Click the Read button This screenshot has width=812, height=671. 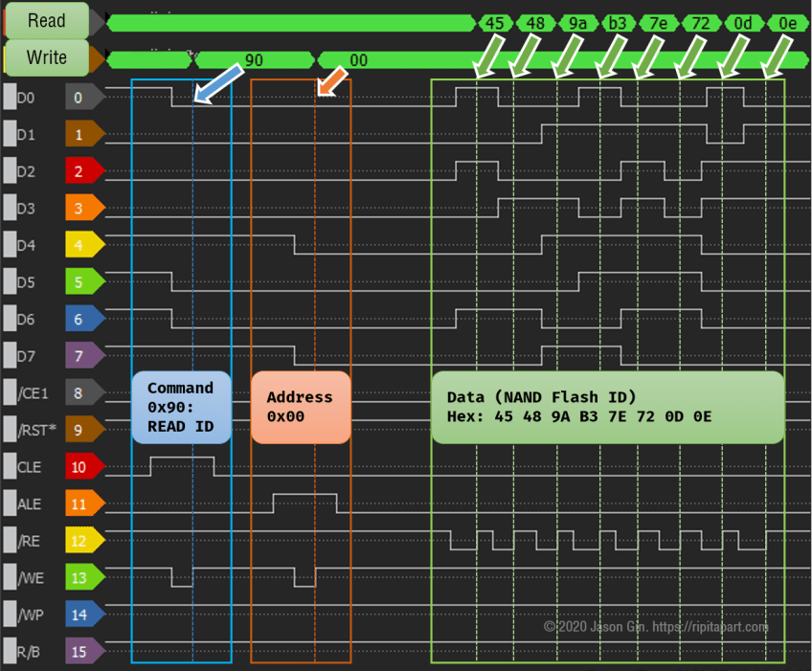click(46, 20)
